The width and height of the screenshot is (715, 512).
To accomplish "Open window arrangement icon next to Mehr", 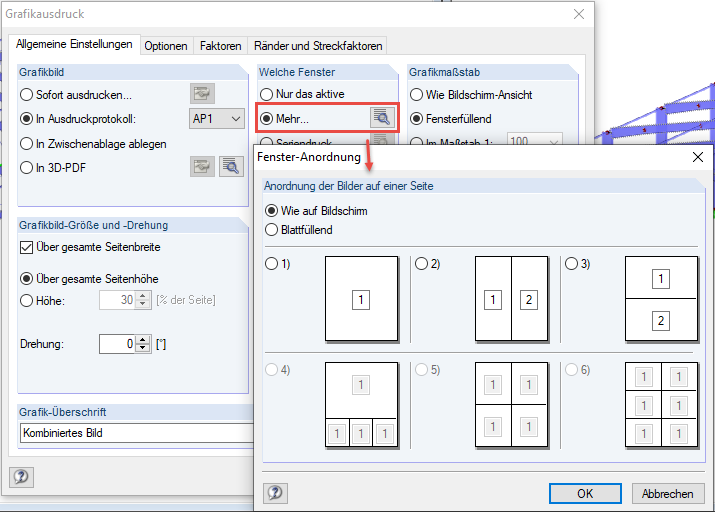I will pos(381,118).
